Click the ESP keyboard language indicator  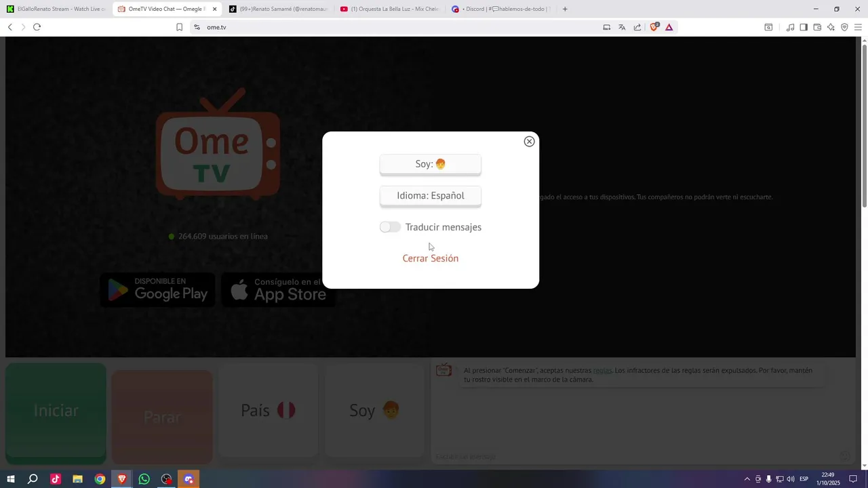(804, 479)
